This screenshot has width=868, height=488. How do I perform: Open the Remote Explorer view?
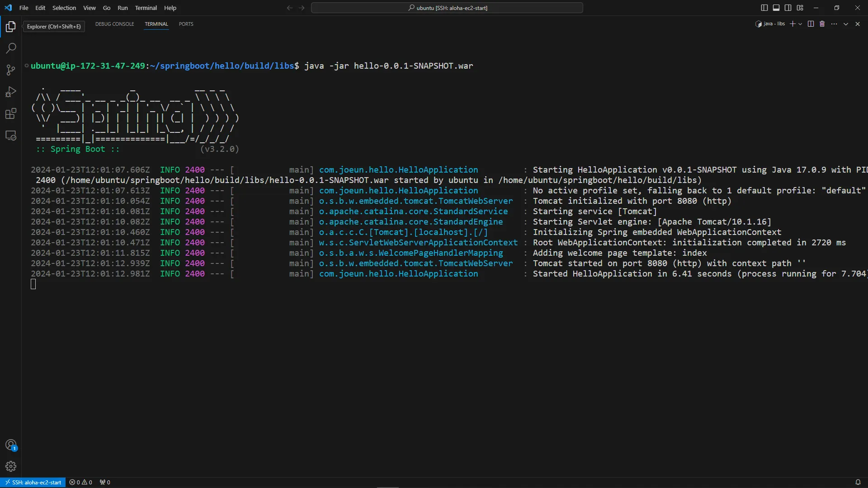[11, 136]
